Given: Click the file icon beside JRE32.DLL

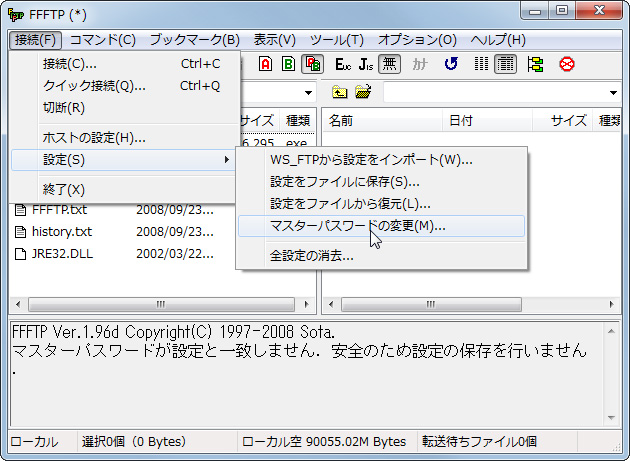Looking at the screenshot, I should point(20,254).
